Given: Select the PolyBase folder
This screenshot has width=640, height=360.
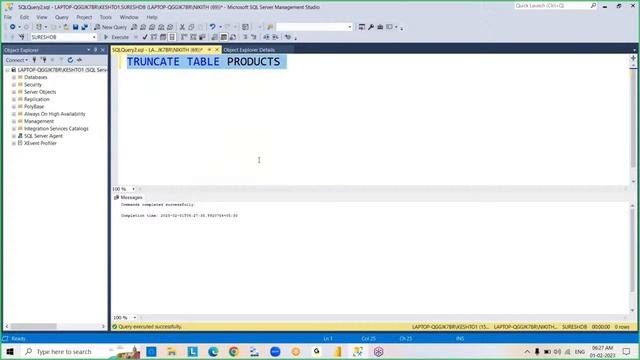Looking at the screenshot, I should click(x=34, y=107).
